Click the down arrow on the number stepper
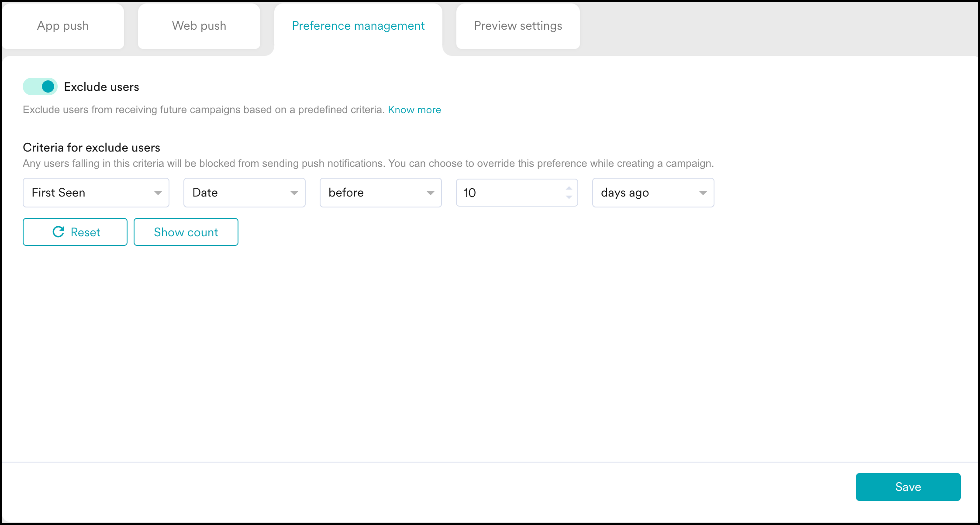Viewport: 980px width, 525px height. (569, 197)
